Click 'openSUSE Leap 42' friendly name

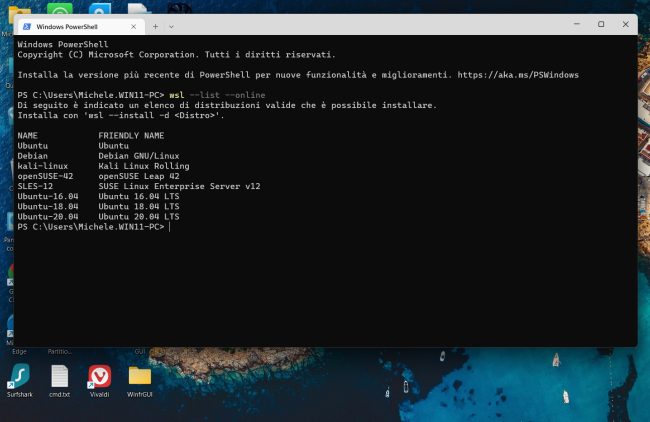click(139, 176)
